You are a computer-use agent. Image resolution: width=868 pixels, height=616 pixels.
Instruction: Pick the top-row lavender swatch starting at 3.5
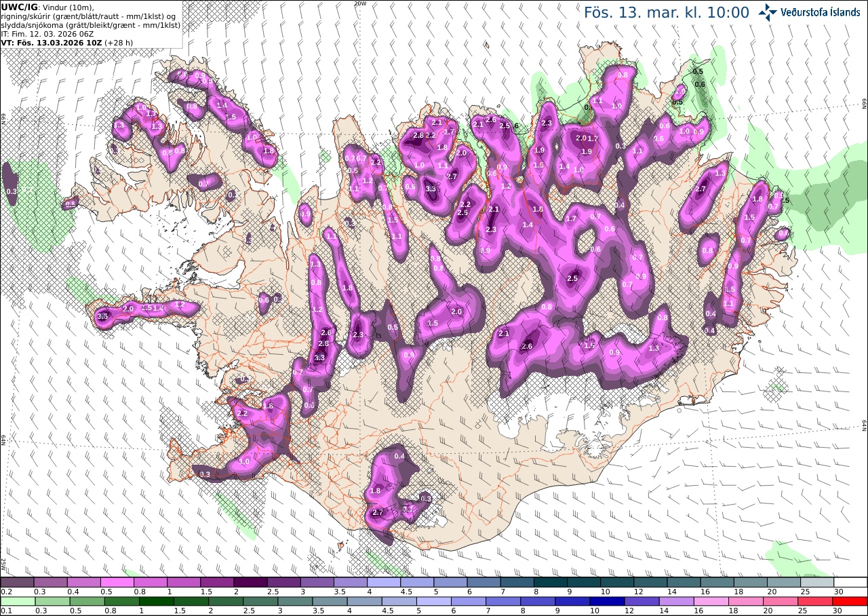(x=351, y=582)
